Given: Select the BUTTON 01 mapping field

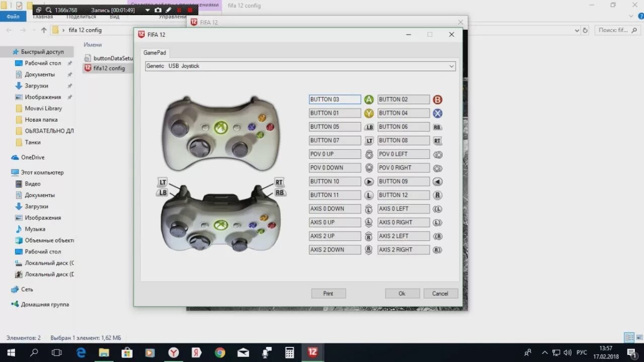Looking at the screenshot, I should 335,113.
